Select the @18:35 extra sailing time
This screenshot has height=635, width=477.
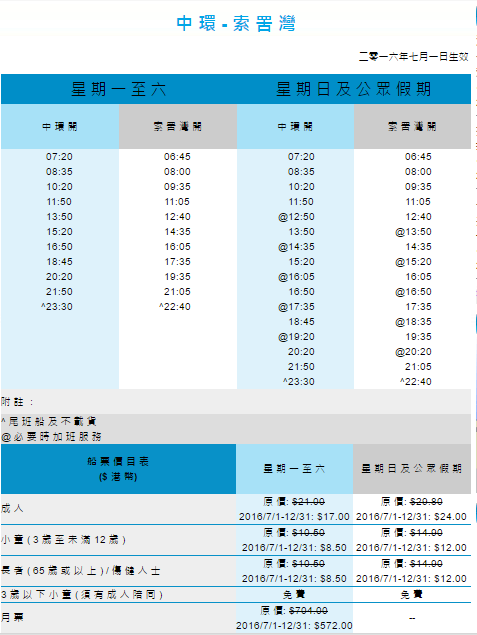413,322
